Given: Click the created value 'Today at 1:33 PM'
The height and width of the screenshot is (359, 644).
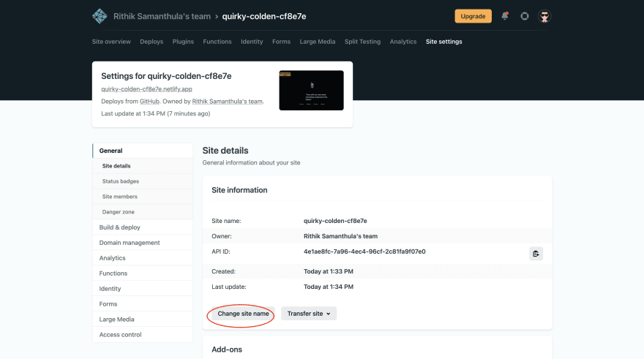Looking at the screenshot, I should pyautogui.click(x=328, y=271).
